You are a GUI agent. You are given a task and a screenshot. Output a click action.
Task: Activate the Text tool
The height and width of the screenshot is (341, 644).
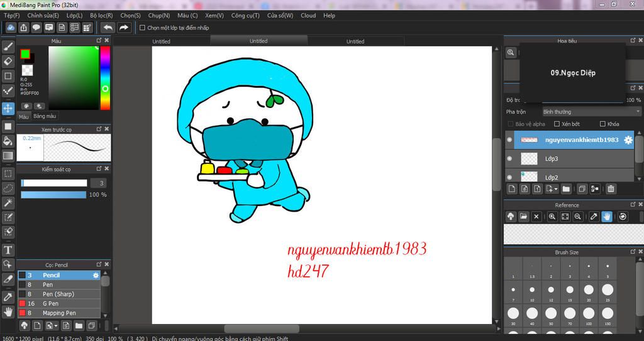pos(8,249)
